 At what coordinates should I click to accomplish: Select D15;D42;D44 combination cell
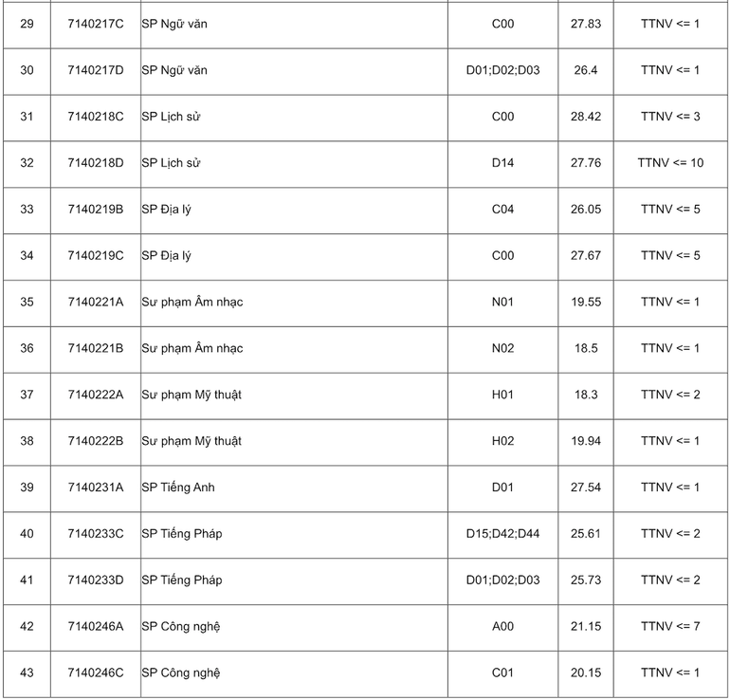click(502, 534)
